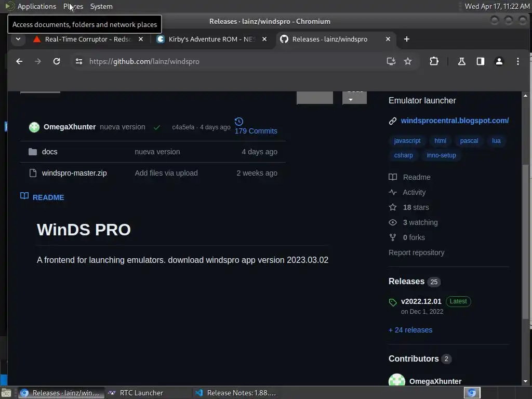The image size is (532, 399).
Task: Click Report repository
Action: tap(416, 253)
